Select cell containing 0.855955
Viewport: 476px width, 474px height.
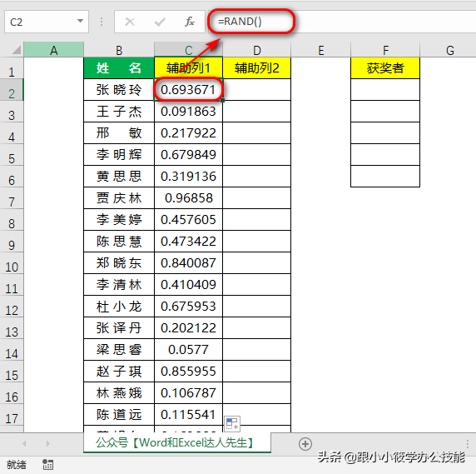click(189, 372)
